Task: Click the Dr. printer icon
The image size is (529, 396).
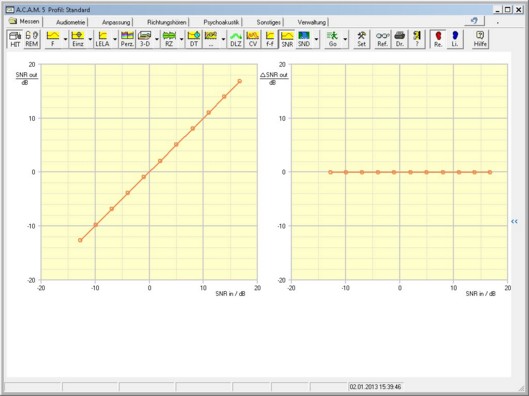Action: pyautogui.click(x=400, y=39)
